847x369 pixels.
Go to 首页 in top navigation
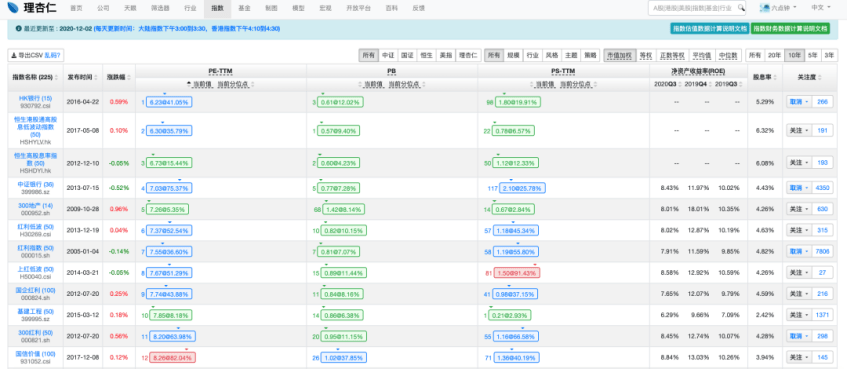tap(77, 8)
